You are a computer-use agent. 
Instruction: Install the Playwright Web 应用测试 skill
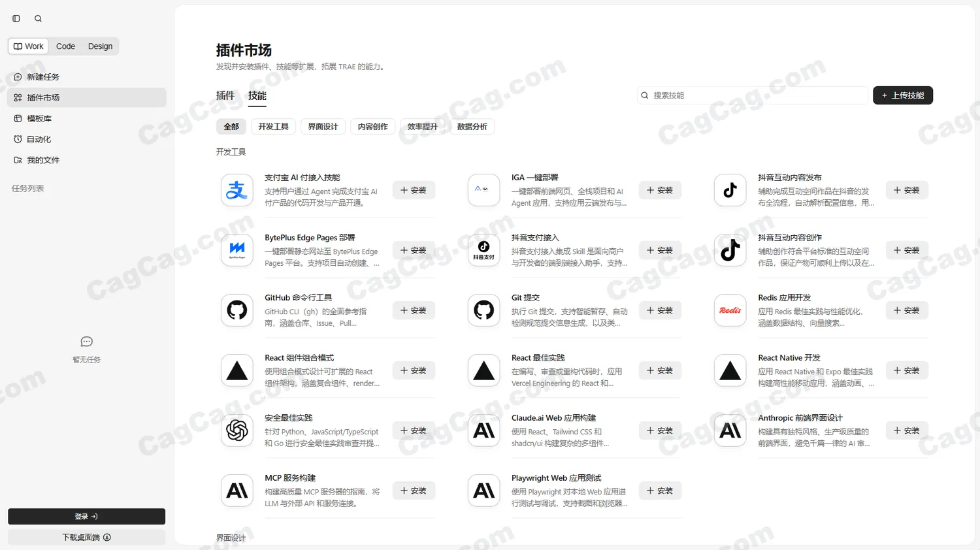tap(660, 491)
